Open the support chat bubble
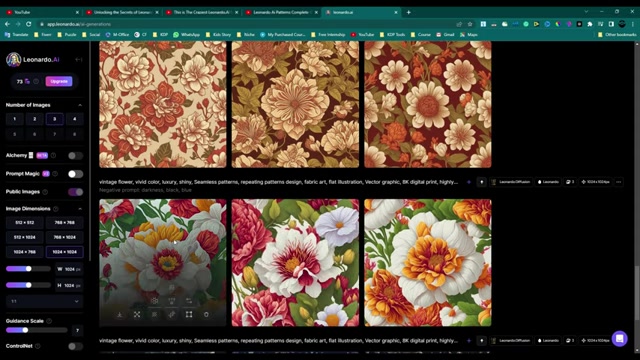640x360 pixels. [620, 338]
